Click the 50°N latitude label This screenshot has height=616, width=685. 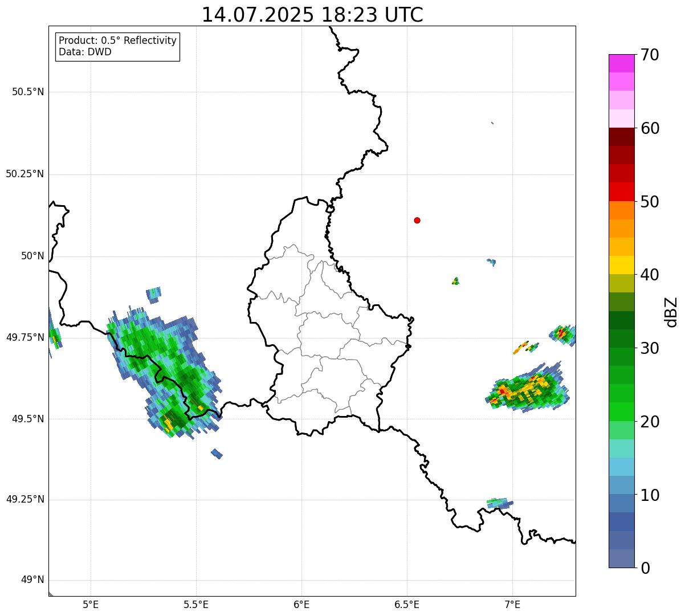pos(32,256)
